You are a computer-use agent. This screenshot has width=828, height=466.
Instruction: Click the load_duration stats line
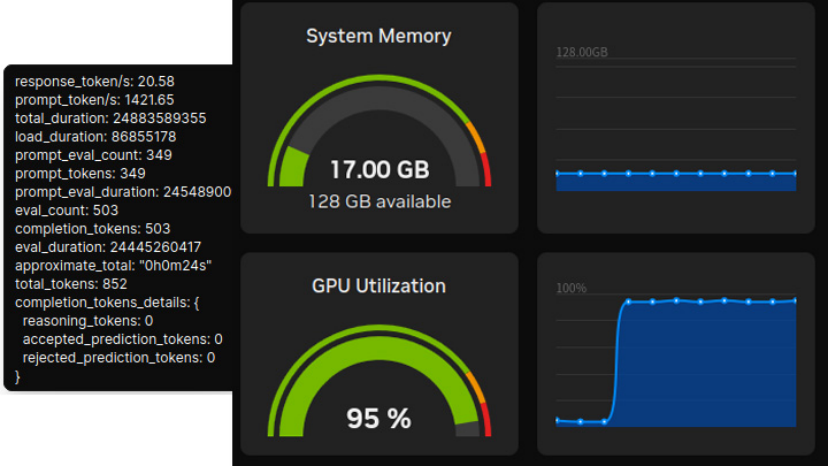(x=95, y=136)
